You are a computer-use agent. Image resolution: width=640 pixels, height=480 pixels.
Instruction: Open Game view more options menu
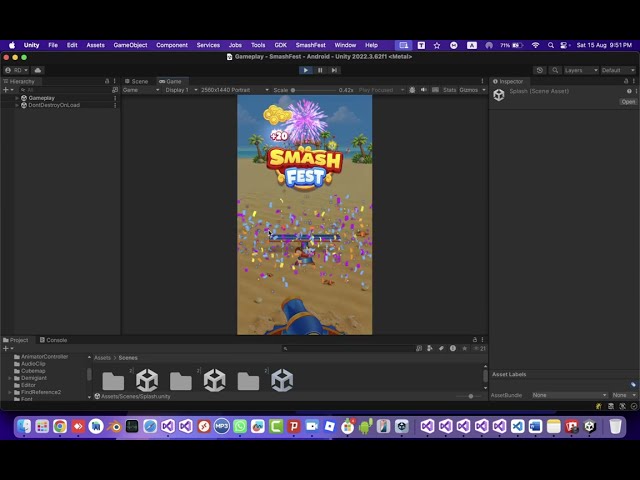coord(482,81)
